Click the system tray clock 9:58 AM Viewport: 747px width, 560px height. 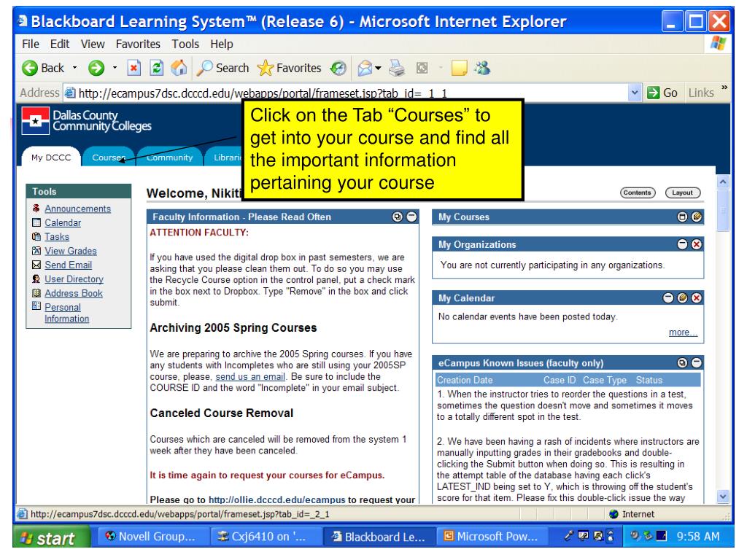pos(698,537)
